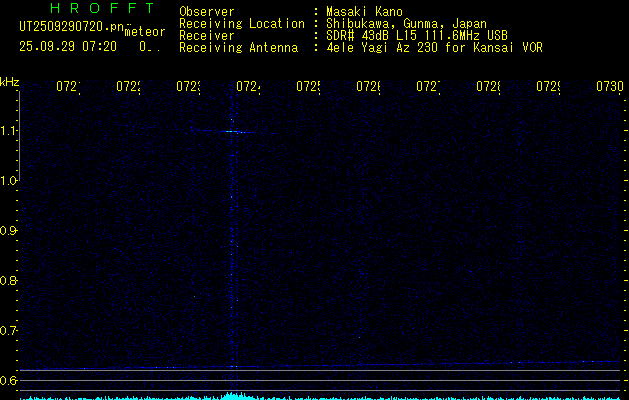The width and height of the screenshot is (629, 400).
Task: Click the 0730 time marker
Action: [609, 88]
